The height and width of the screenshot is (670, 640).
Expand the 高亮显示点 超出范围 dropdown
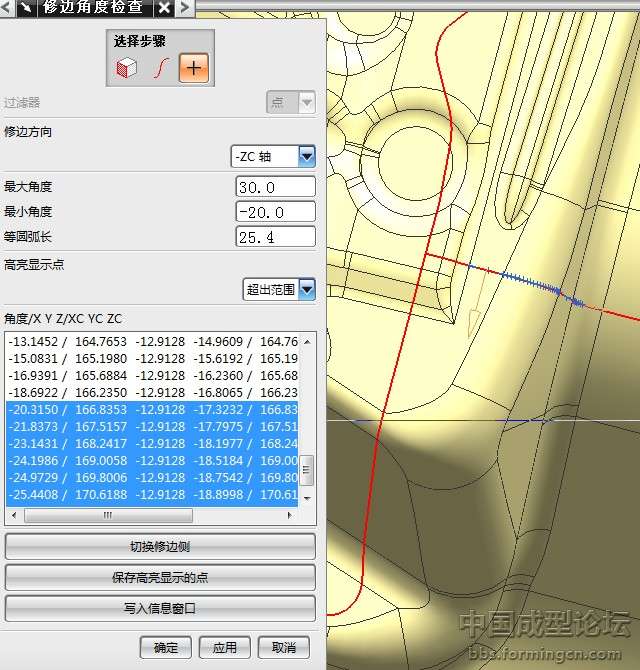[306, 290]
